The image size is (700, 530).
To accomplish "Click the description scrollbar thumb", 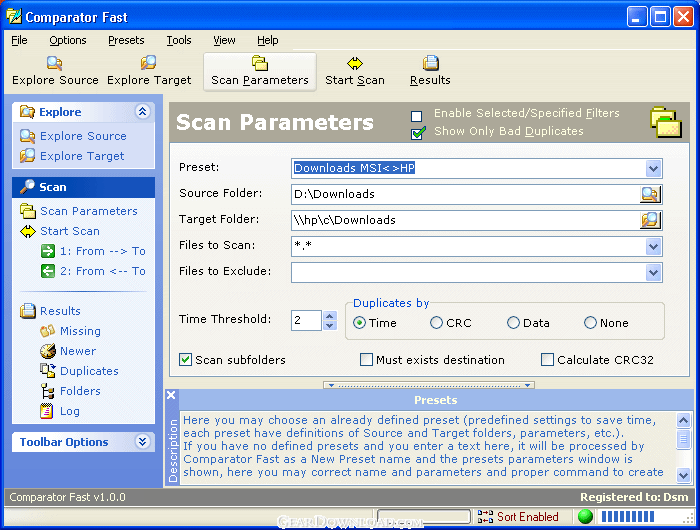I will point(683,438).
